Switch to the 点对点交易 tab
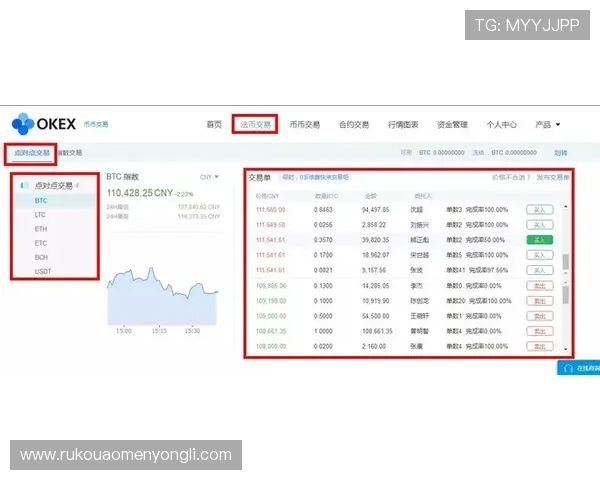Viewport: 600px width, 480px height. pyautogui.click(x=32, y=153)
